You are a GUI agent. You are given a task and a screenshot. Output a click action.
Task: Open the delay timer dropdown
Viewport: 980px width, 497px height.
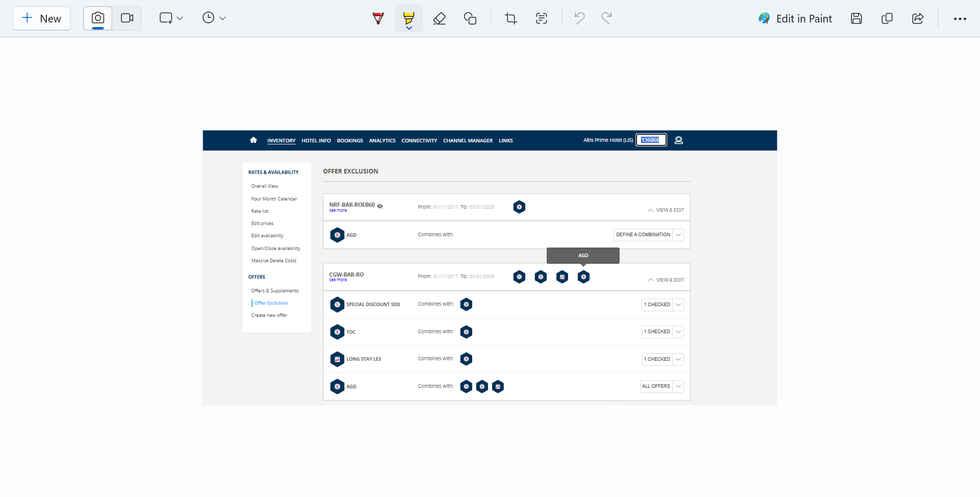[214, 18]
